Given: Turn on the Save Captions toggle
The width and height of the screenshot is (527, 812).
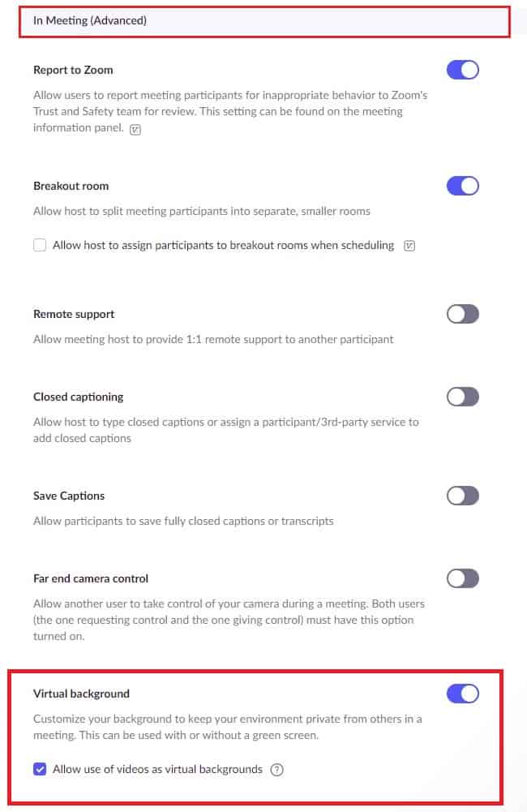Looking at the screenshot, I should pos(462,496).
